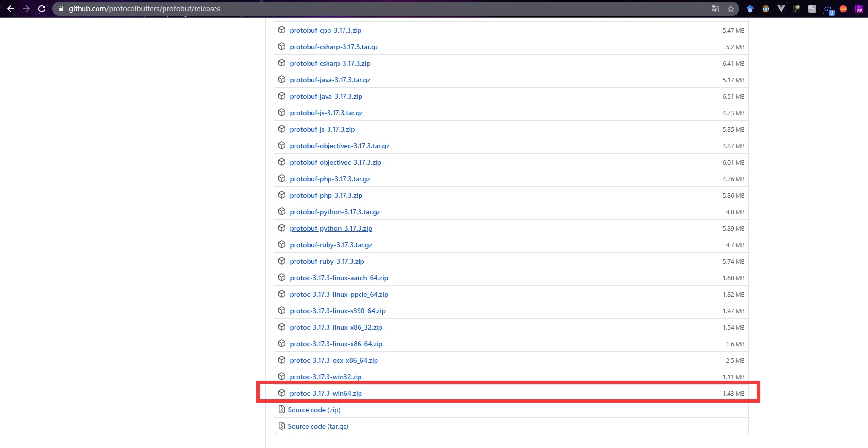The image size is (868, 448).
Task: Download protoc-3.17.3-osx-x86_64.zip
Action: point(334,360)
